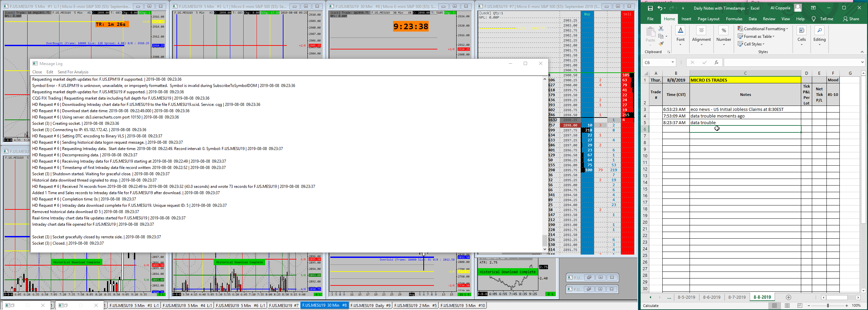This screenshot has width=868, height=310.
Task: Click the Excel horizontal scrollbar thumb
Action: [837, 297]
